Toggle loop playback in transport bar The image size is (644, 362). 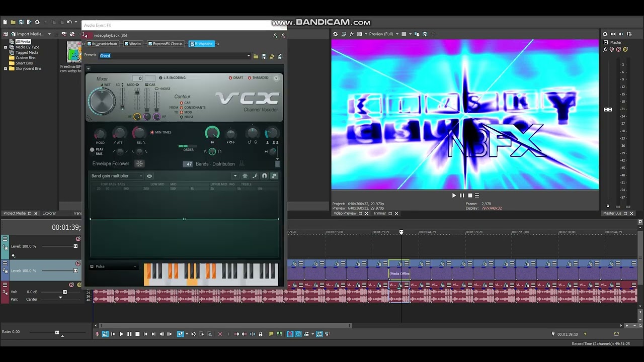click(x=105, y=334)
